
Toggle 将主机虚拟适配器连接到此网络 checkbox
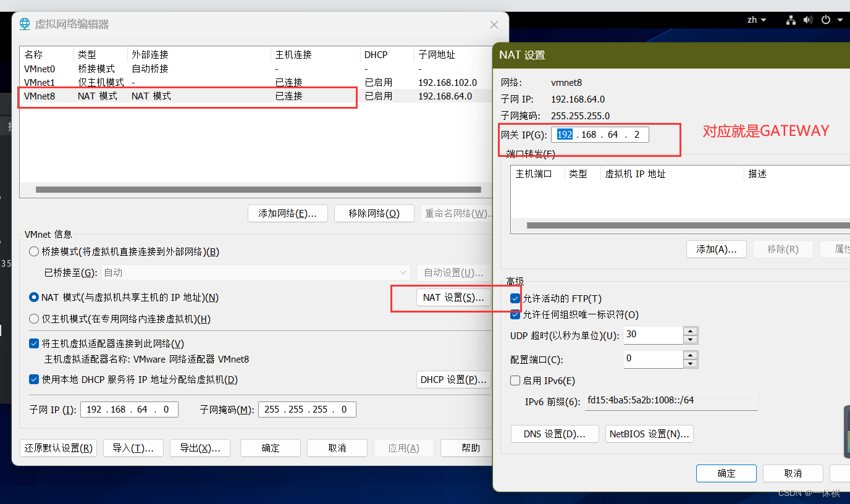[34, 343]
